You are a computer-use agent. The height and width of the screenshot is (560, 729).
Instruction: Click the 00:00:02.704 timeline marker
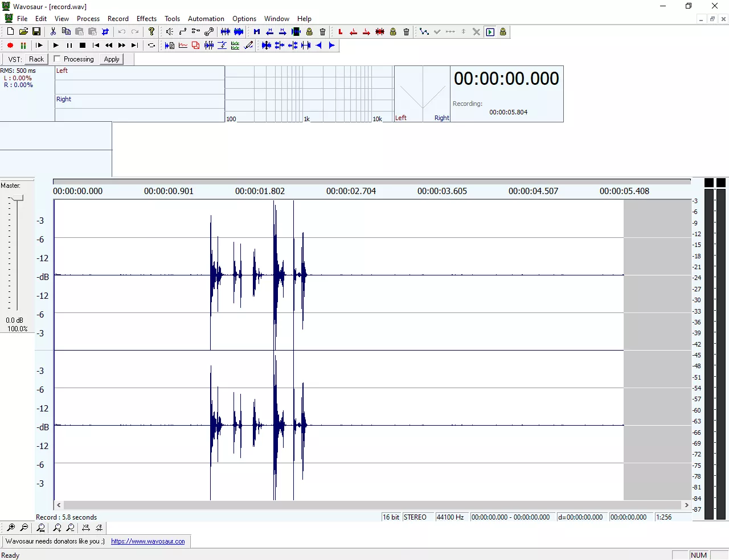[x=351, y=191]
